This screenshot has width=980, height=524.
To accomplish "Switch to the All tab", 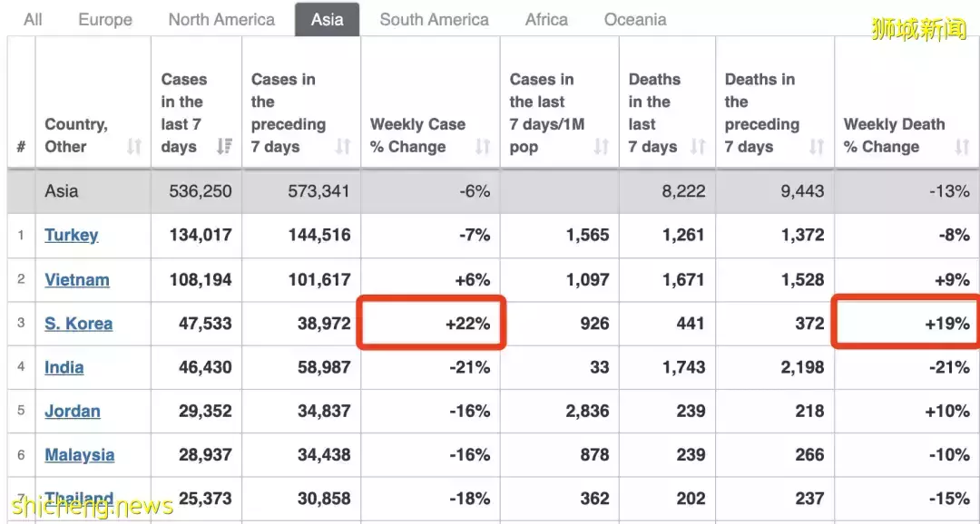I will [x=34, y=19].
